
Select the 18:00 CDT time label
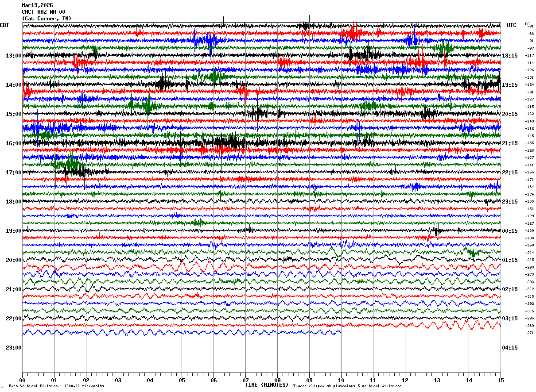13,202
